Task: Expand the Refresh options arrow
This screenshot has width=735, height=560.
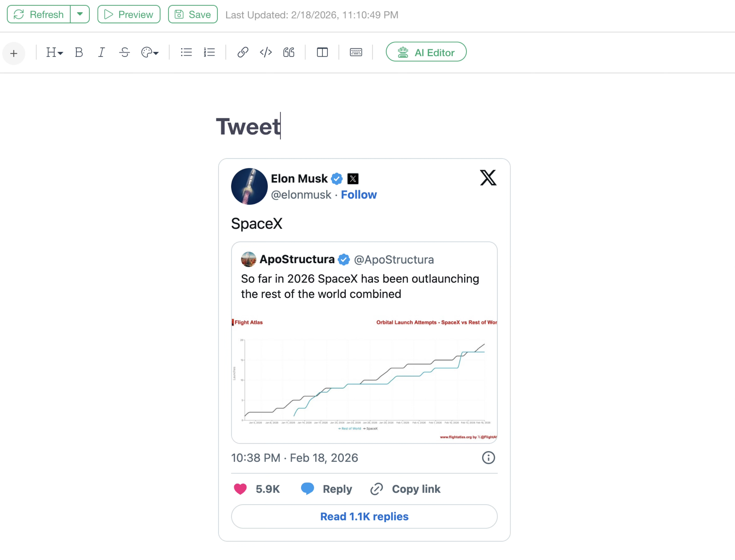Action: point(80,14)
